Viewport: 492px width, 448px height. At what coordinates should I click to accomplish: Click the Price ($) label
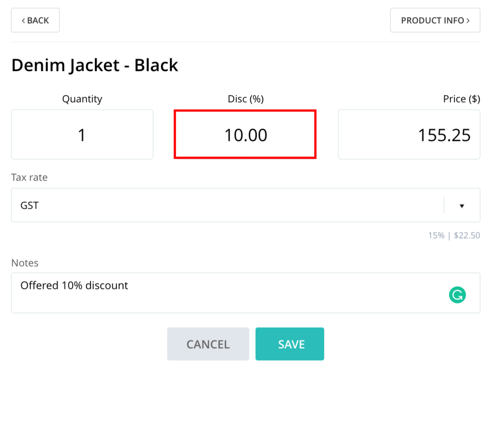(x=462, y=99)
